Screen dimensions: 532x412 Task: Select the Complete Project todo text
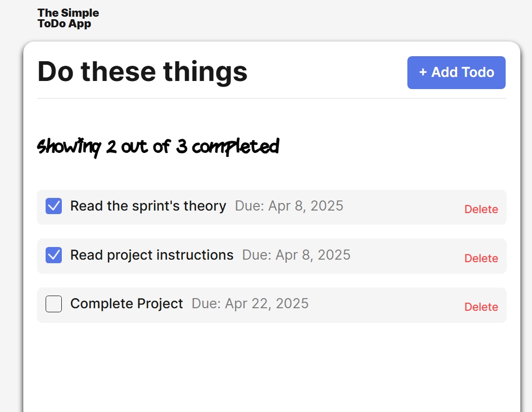pyautogui.click(x=127, y=304)
